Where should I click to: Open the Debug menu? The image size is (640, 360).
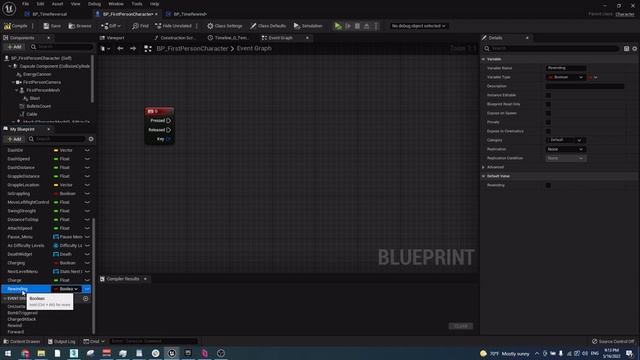click(94, 4)
